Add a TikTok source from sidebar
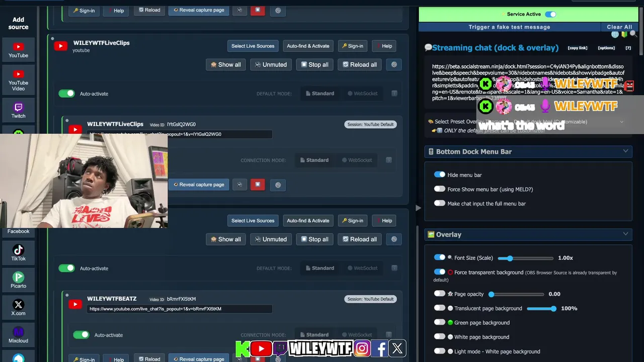Image resolution: width=644 pixels, height=362 pixels. pos(18,253)
